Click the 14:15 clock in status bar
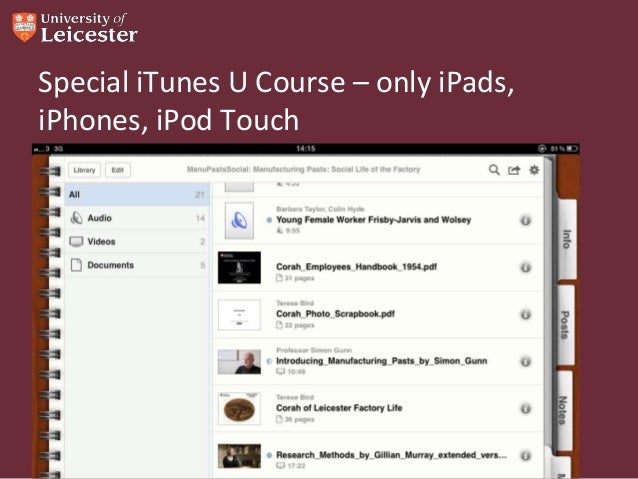638x479 pixels. (306, 149)
